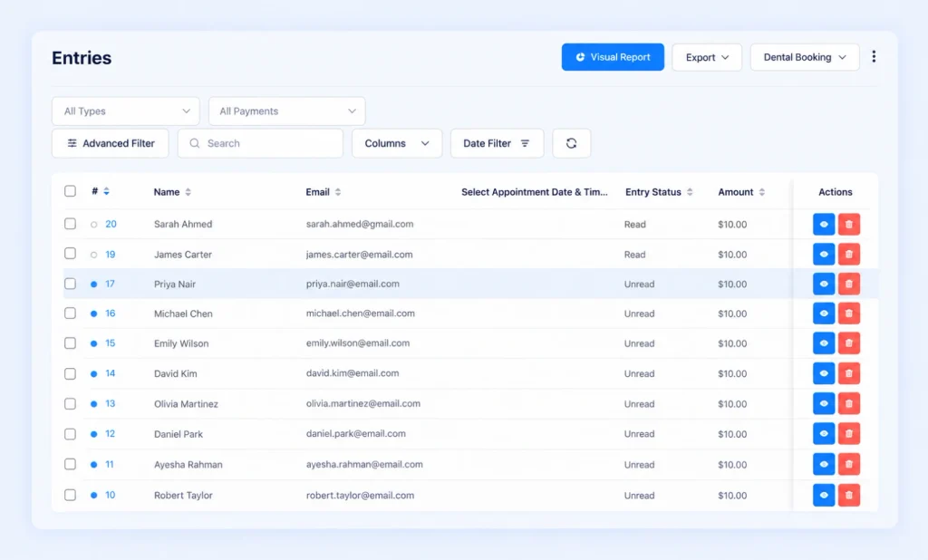Viewport: 928px width, 560px height.
Task: Tick the select-all header checkbox
Action: 70,190
